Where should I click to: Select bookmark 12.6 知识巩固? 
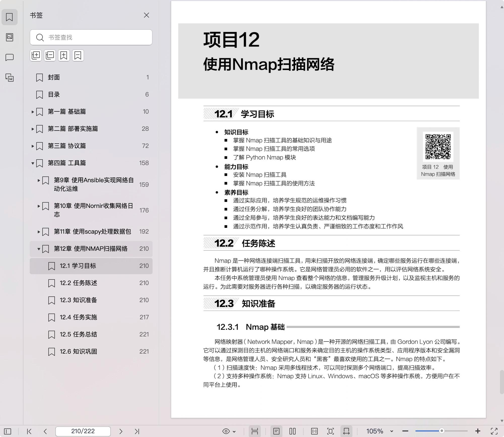tap(91, 352)
